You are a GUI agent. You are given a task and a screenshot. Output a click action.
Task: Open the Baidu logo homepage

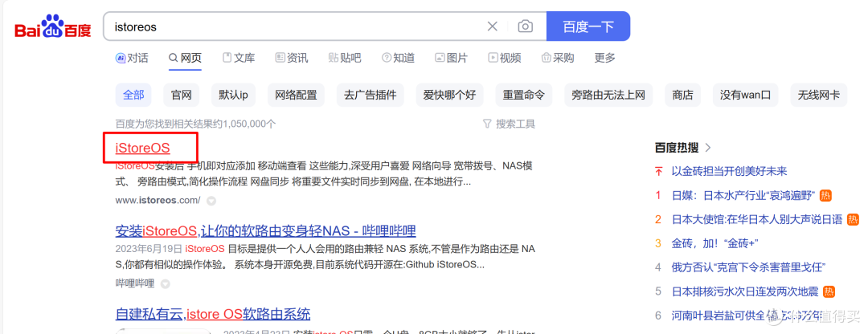(52, 26)
